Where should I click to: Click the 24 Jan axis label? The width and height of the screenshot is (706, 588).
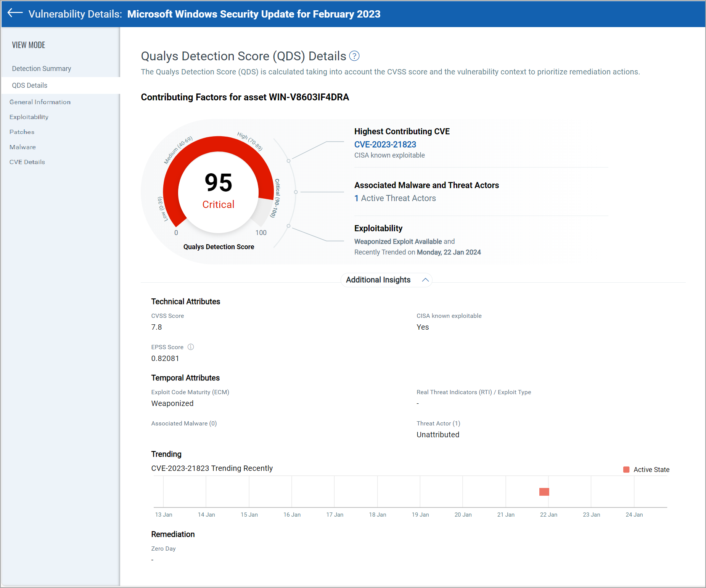(x=634, y=514)
